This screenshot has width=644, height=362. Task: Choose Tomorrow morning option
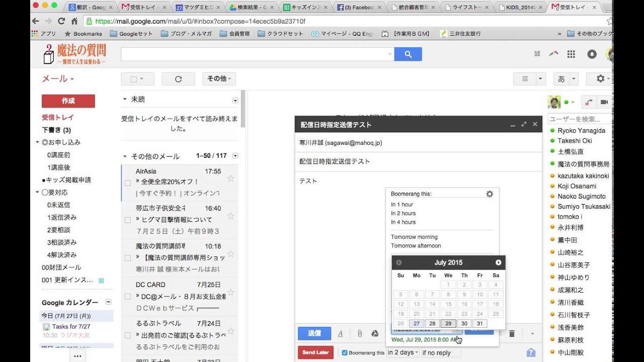click(415, 237)
